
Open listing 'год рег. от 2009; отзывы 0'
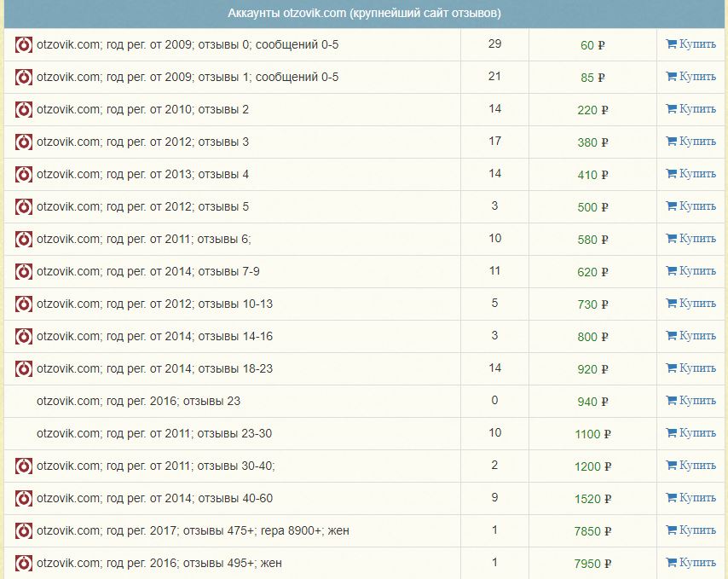188,45
